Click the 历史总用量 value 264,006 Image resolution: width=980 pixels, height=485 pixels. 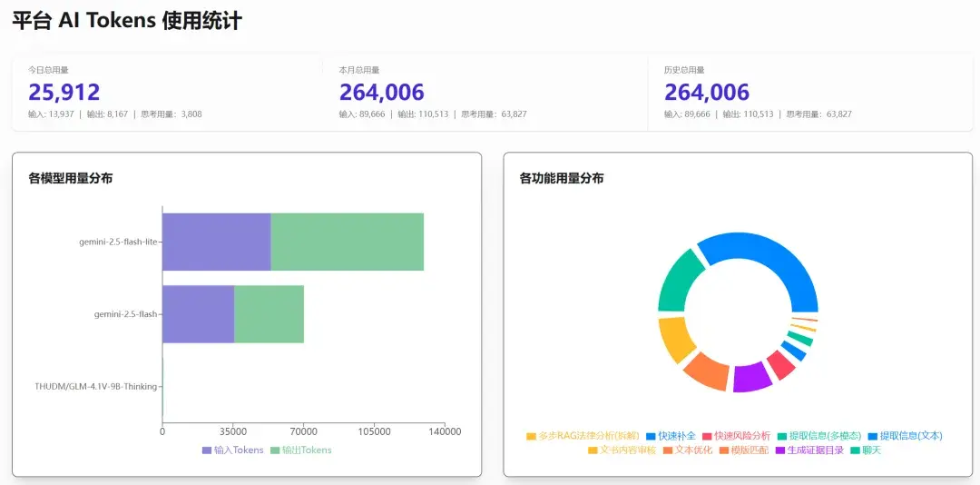pos(707,92)
